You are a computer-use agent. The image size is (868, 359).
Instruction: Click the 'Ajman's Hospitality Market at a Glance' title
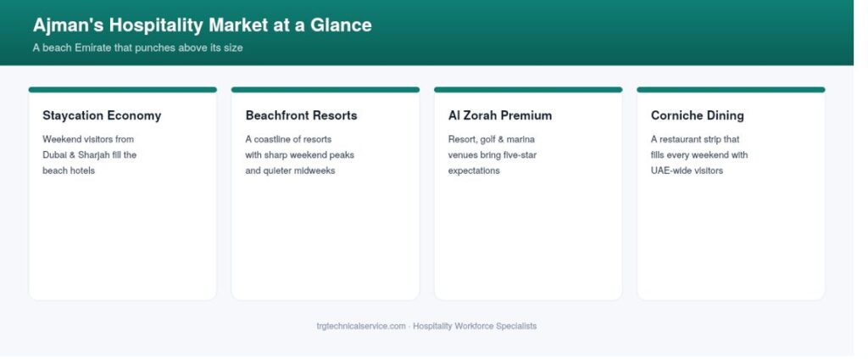(x=202, y=25)
